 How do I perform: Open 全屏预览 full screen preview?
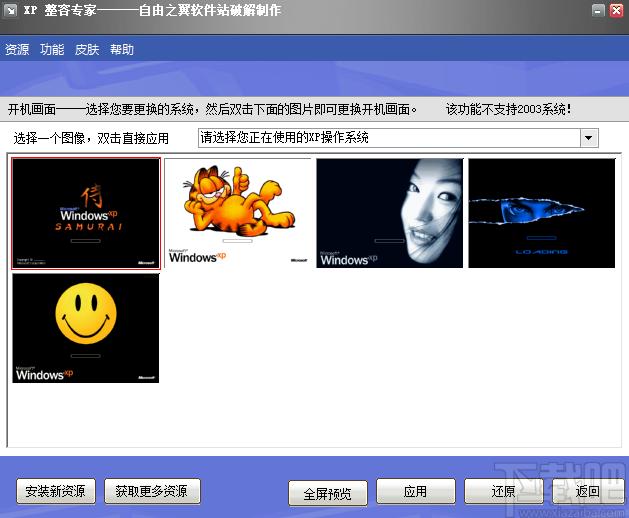click(328, 493)
